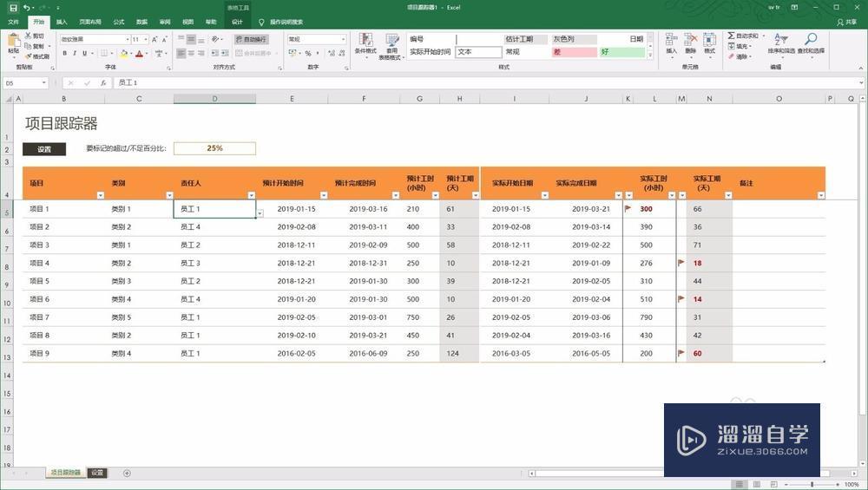
Task: Open filter dropdown for 备注 column
Action: [x=821, y=195]
